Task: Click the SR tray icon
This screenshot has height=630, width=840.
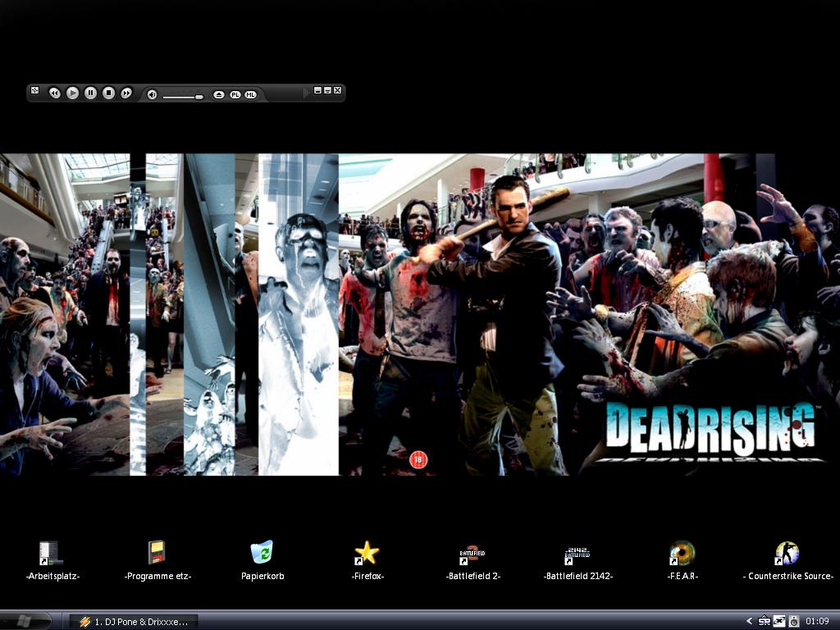Action: coord(765,622)
